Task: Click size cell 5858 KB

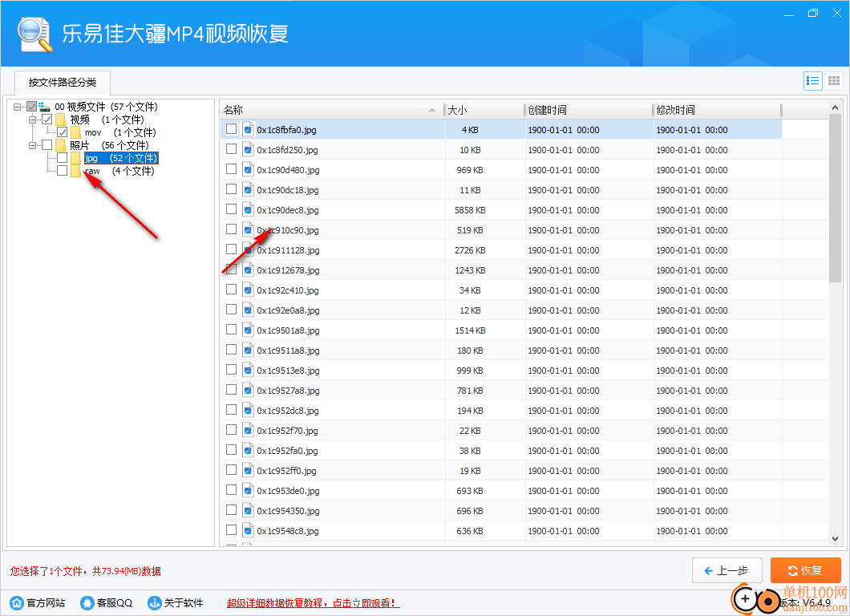Action: click(470, 210)
